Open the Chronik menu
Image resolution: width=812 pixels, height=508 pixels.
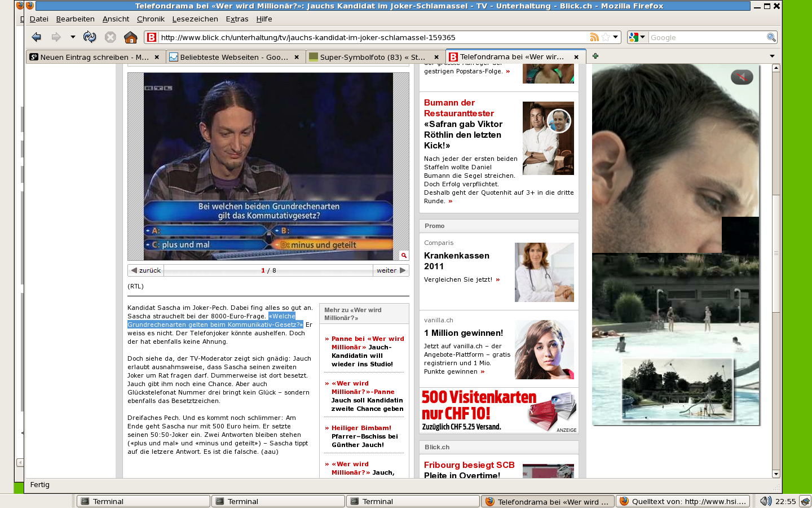coord(151,19)
